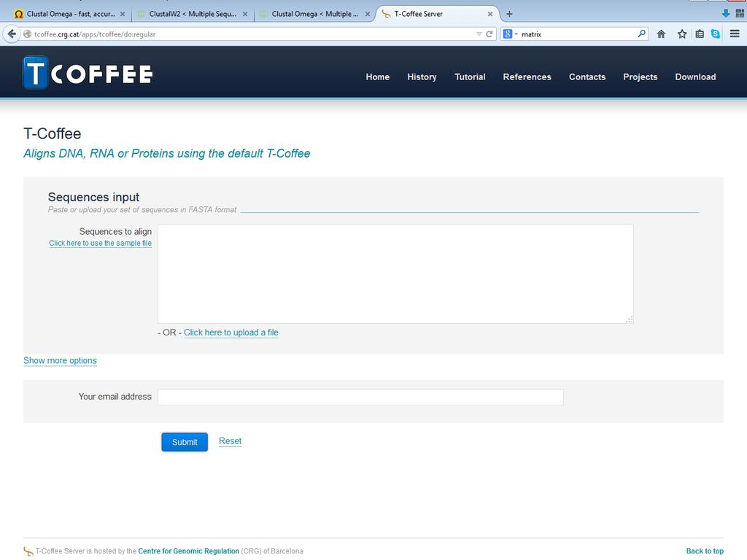Image resolution: width=747 pixels, height=560 pixels.
Task: Close the Clustal Omega - fast, accur... tab
Action: [123, 15]
